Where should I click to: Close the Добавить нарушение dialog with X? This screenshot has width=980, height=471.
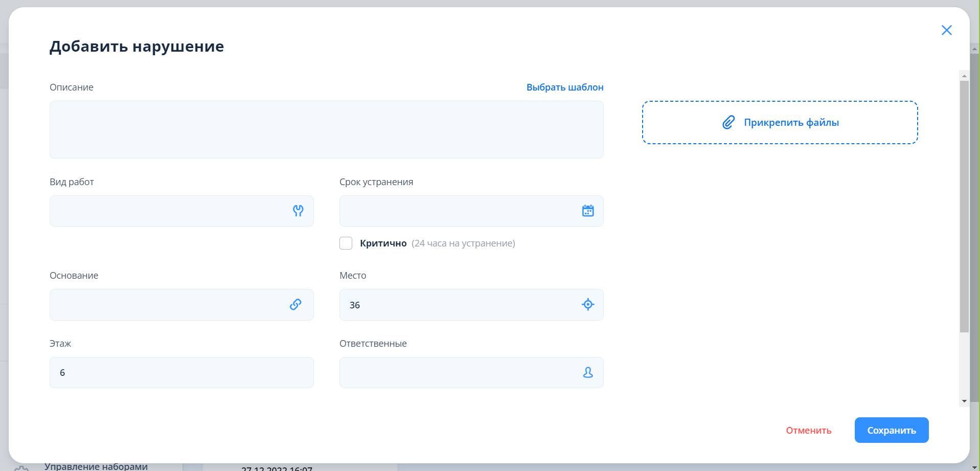[x=946, y=30]
